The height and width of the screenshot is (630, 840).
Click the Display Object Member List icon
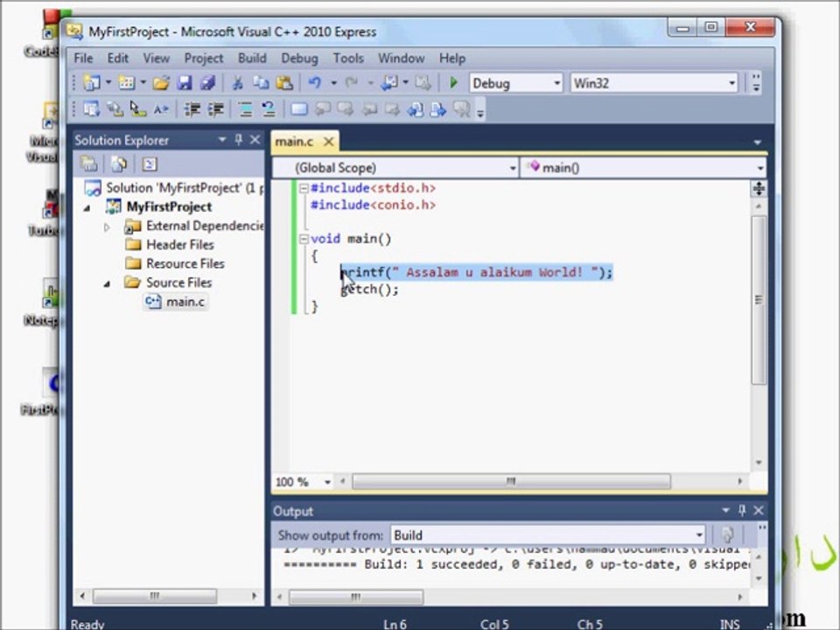tap(92, 109)
